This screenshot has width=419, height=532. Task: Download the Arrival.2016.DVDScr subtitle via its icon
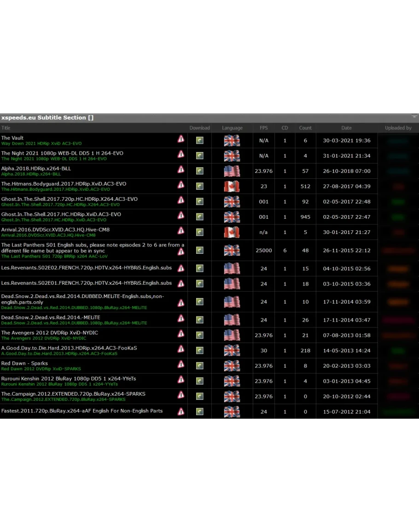tap(199, 232)
